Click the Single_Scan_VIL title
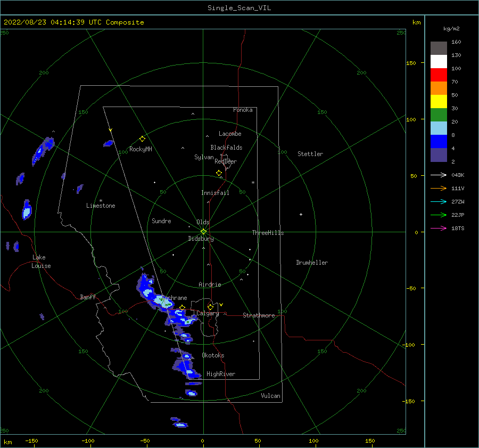Viewport: 479px width, 448px height. pos(239,8)
